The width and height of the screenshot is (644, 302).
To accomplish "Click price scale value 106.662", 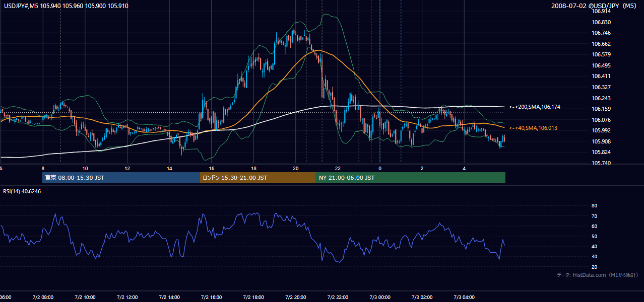I will click(x=601, y=44).
